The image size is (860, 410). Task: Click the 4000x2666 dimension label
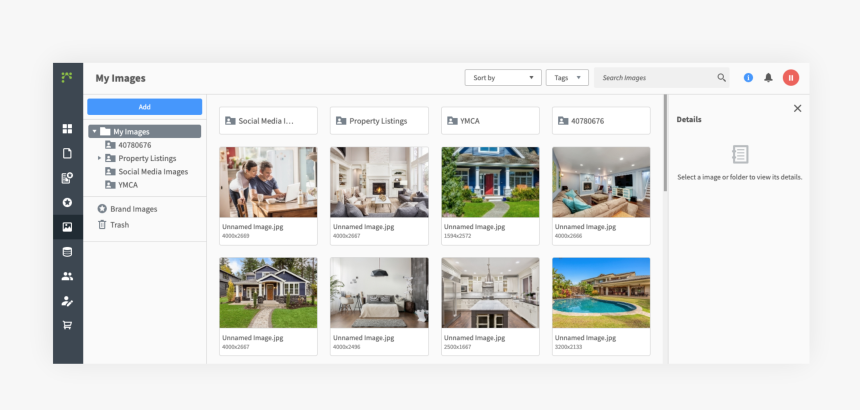[x=569, y=236]
